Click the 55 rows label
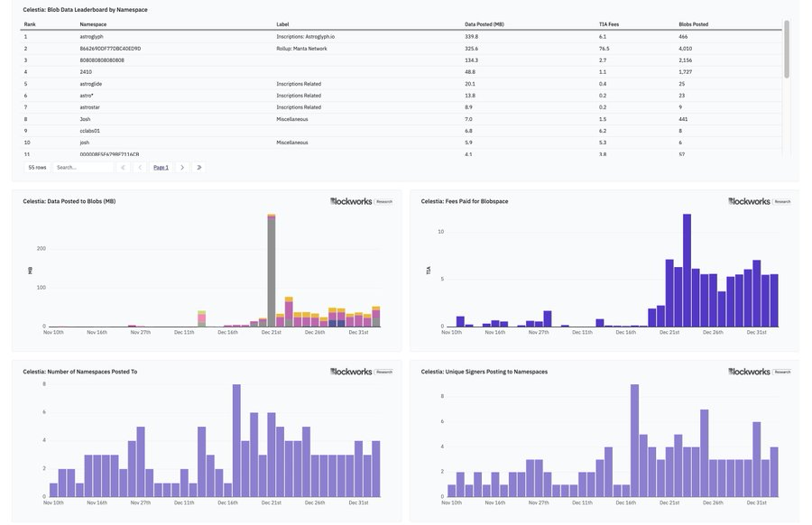The height and width of the screenshot is (525, 812). click(37, 167)
